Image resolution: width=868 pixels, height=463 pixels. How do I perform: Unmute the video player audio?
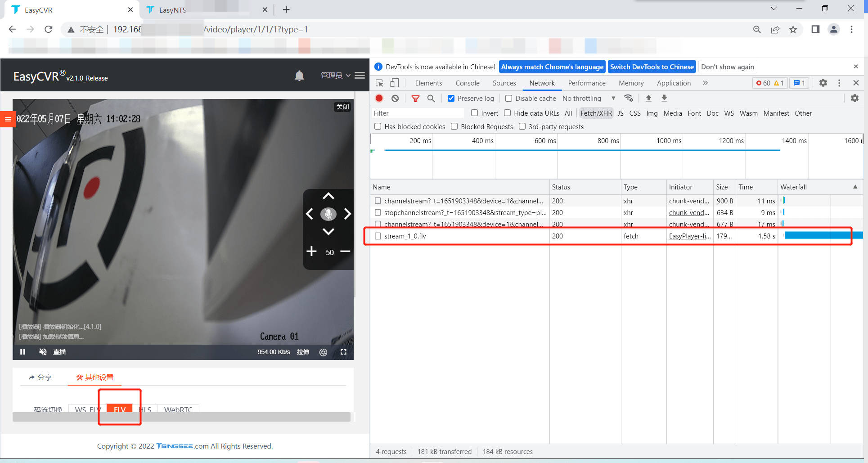point(43,352)
